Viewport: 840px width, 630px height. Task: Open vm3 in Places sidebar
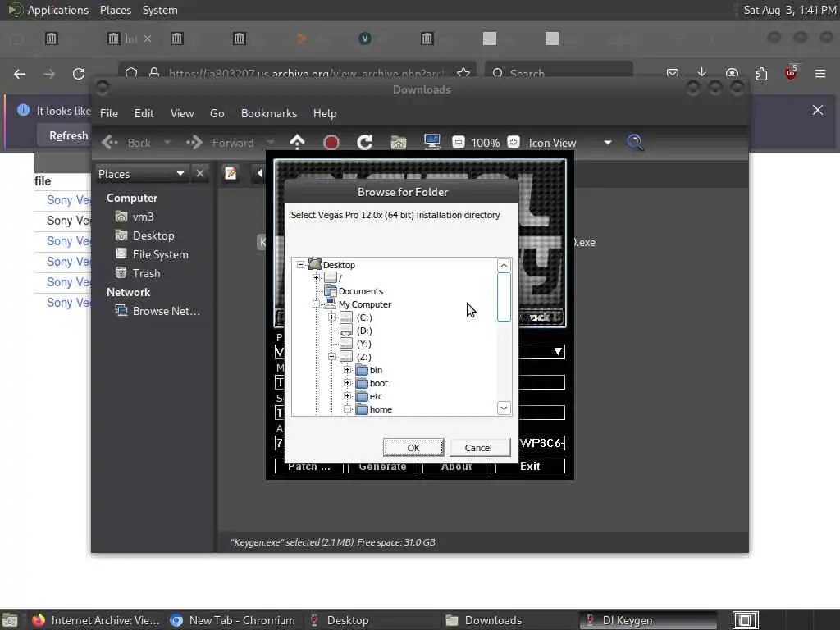click(x=143, y=217)
